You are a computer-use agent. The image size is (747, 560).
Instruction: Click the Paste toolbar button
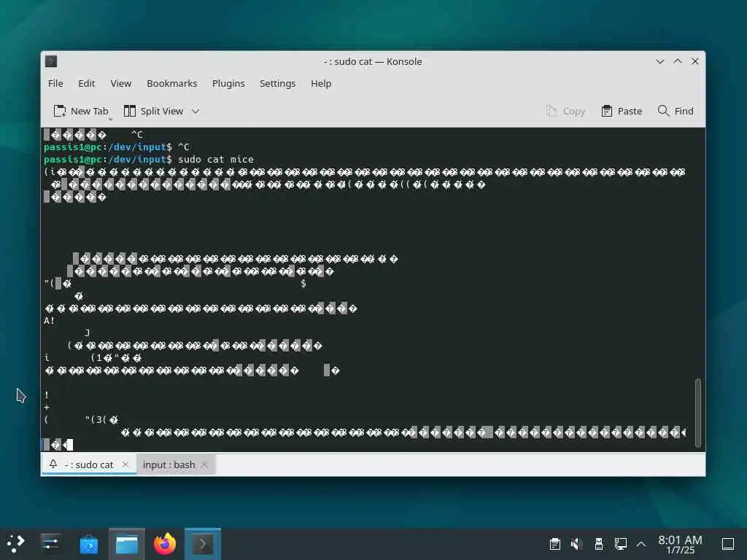622,111
